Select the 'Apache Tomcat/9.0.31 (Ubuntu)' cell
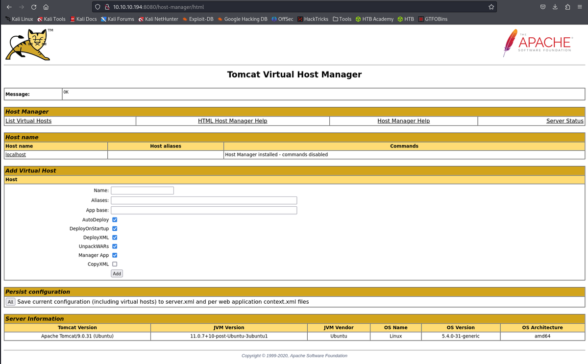Viewport: 588px width, 364px height. tap(77, 336)
